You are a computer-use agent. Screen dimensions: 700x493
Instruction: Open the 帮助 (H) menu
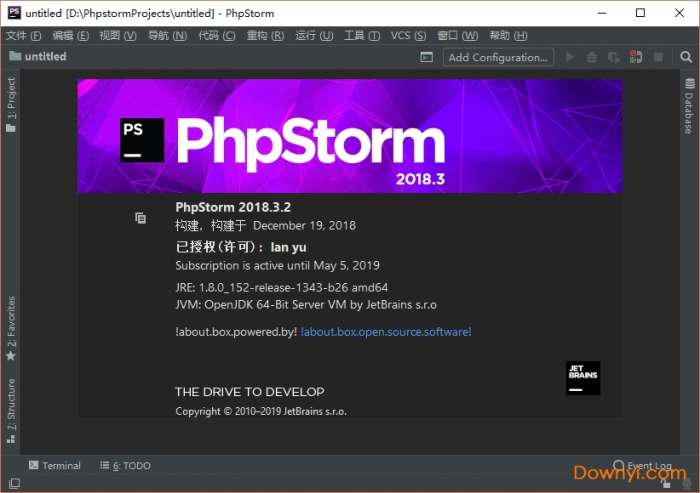508,35
